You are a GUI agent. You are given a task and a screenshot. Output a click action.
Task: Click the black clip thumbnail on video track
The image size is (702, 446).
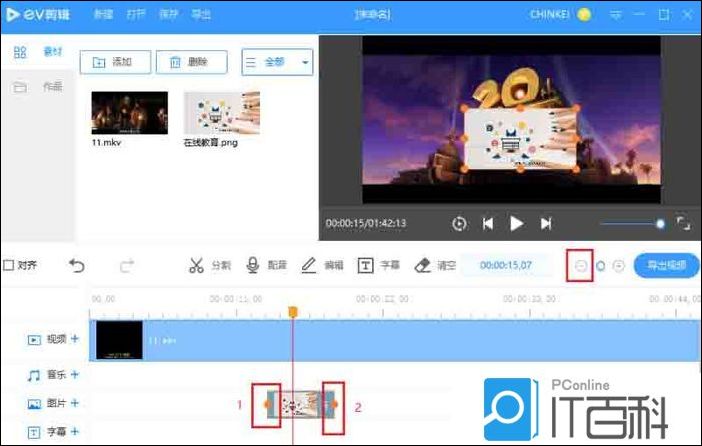coord(119,340)
